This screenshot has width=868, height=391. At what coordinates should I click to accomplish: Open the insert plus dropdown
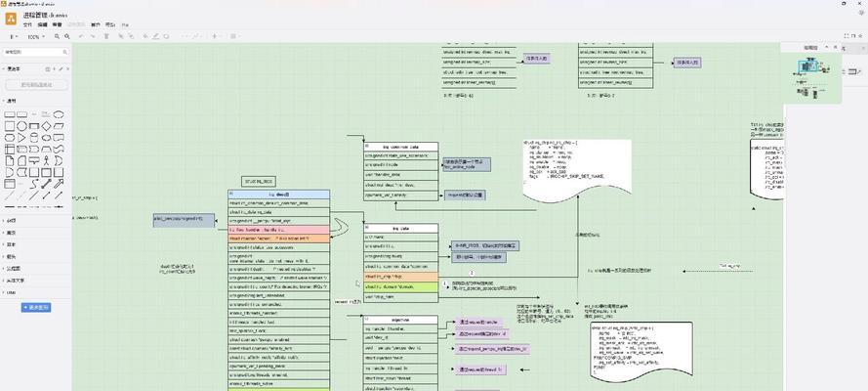coord(216,36)
